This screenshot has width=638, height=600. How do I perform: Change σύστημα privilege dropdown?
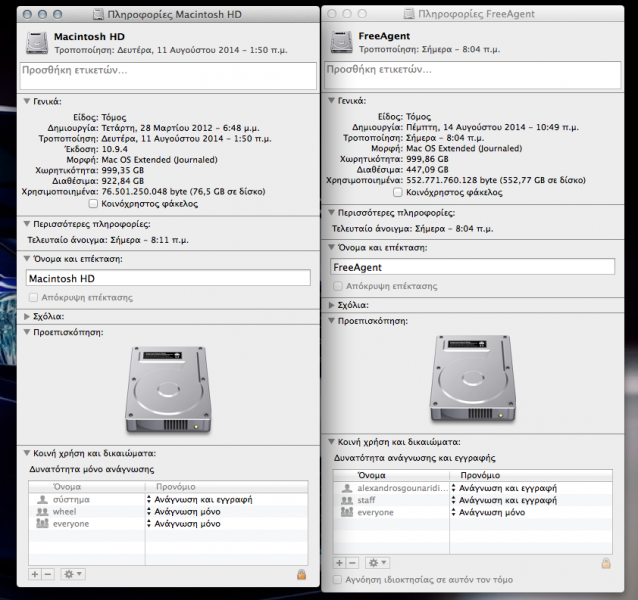(x=199, y=500)
